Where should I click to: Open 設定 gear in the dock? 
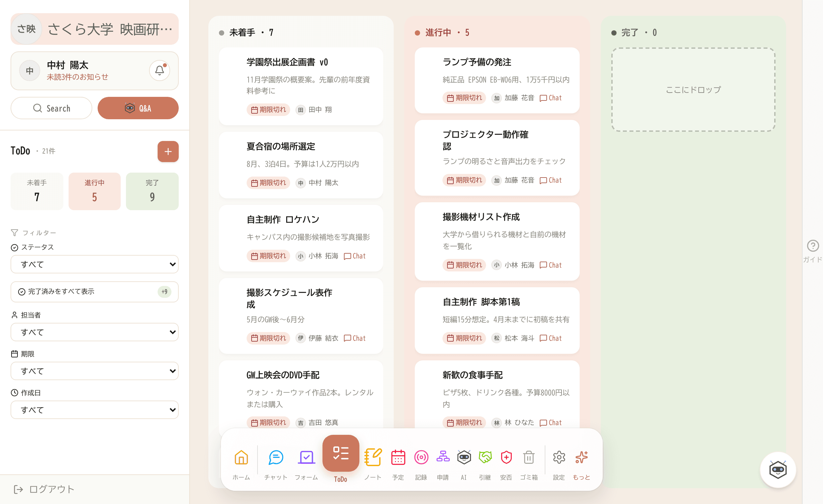pyautogui.click(x=559, y=464)
